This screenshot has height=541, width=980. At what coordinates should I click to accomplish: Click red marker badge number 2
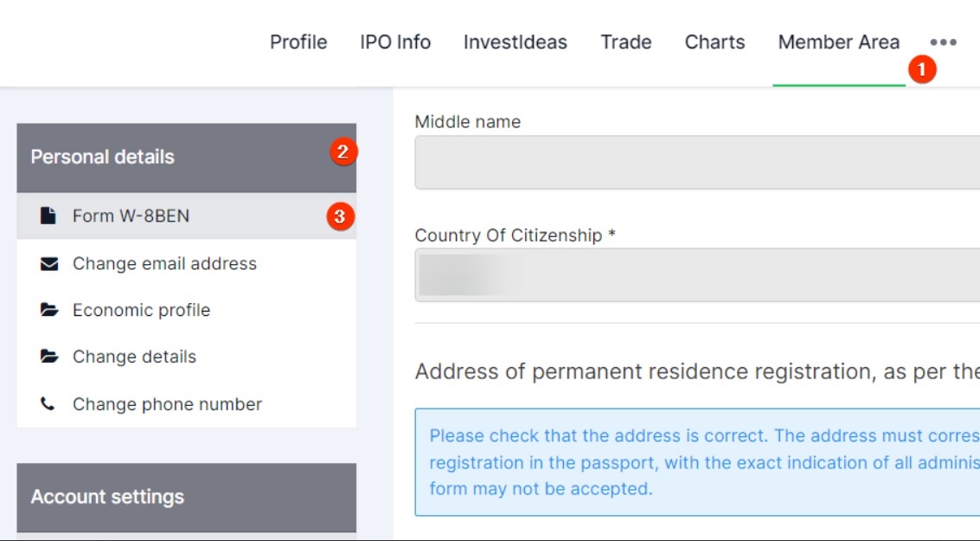(343, 152)
